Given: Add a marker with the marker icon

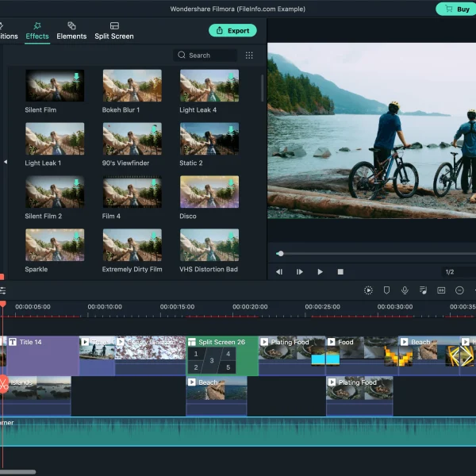Looking at the screenshot, I should [386, 290].
